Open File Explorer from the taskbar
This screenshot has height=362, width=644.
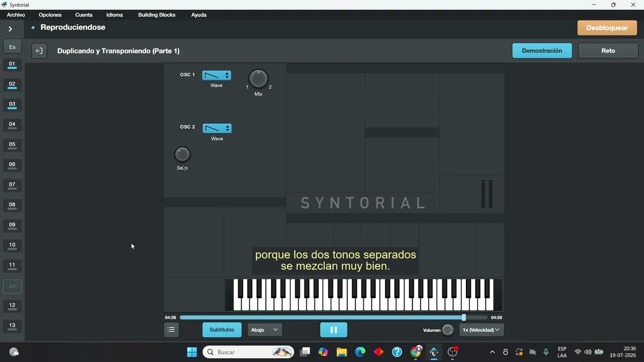[x=342, y=352]
